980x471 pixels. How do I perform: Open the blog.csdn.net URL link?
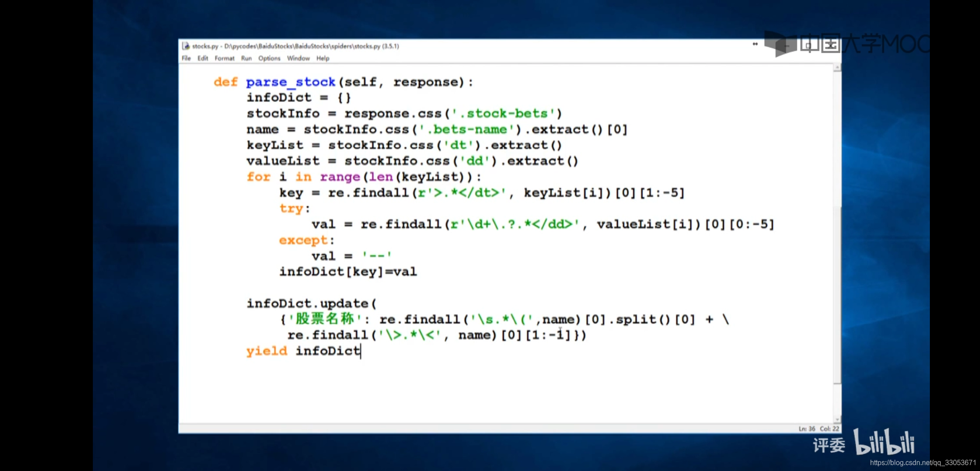point(923,463)
